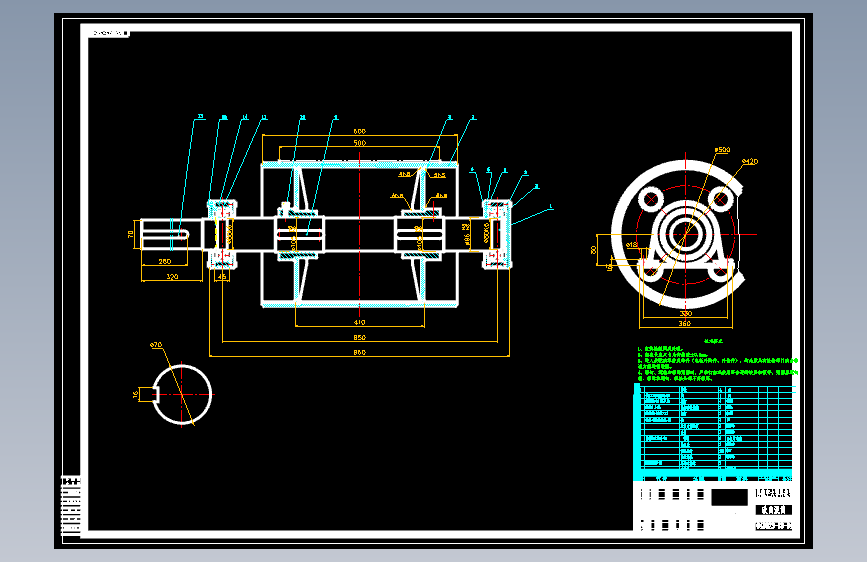The width and height of the screenshot is (867, 562).
Task: Select the vertical red drum centerline
Action: click(x=359, y=235)
